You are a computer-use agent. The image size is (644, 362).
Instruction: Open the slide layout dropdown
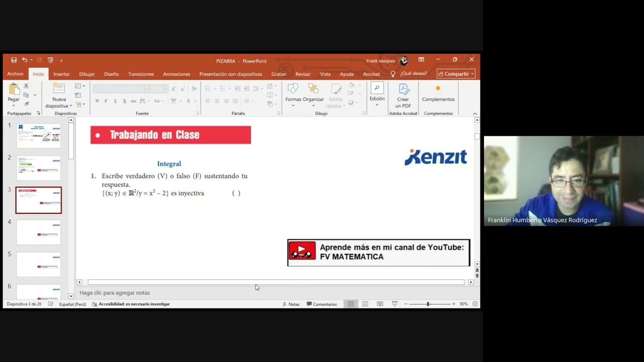tap(80, 86)
